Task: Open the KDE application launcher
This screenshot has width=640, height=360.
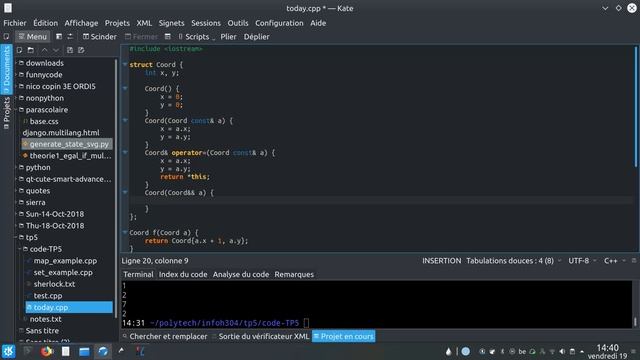Action: tap(9, 351)
